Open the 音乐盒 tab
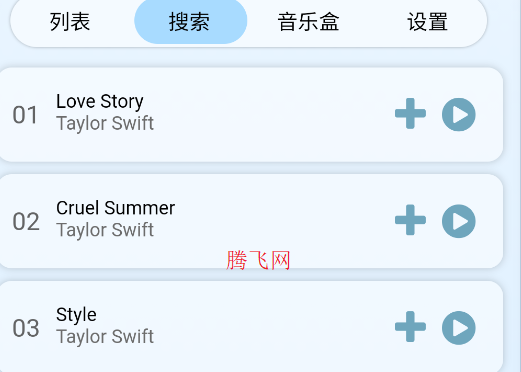The image size is (521, 372). pyautogui.click(x=308, y=22)
